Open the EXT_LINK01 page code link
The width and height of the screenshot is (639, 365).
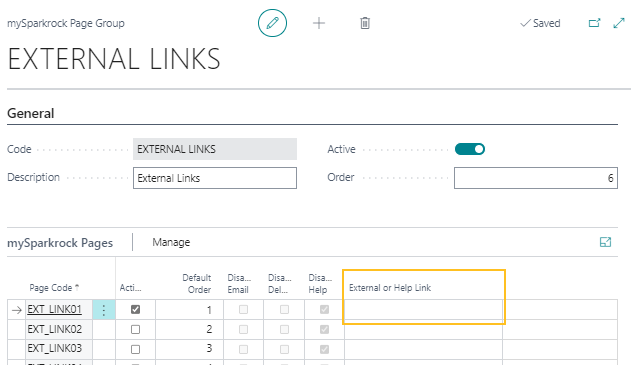tap(55, 310)
